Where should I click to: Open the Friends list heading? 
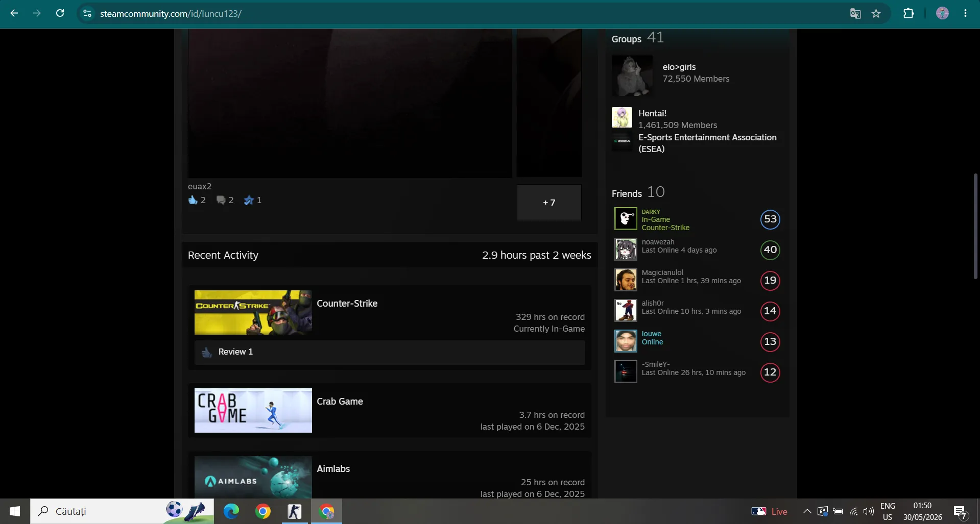tap(627, 194)
